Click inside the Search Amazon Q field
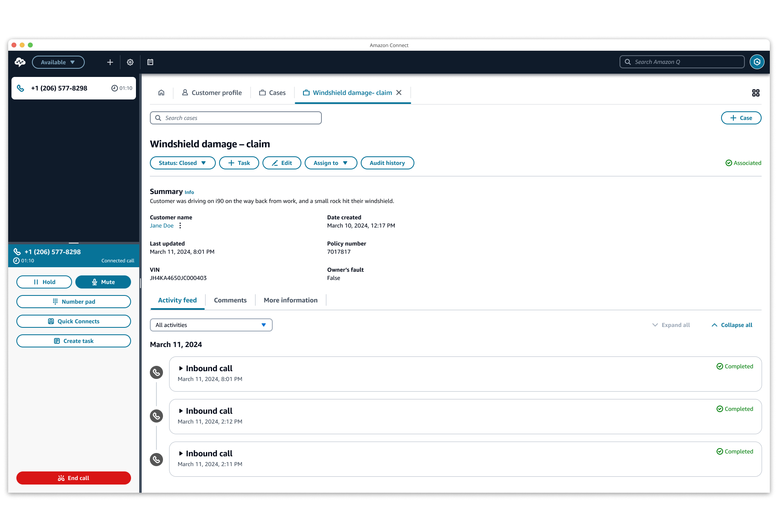Viewport: 778px width, 532px height. point(682,62)
